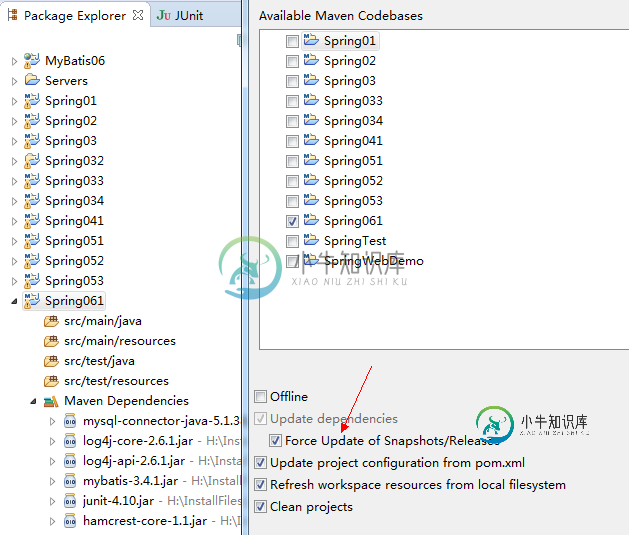Select Spring03 in the Maven codebases list

click(350, 81)
